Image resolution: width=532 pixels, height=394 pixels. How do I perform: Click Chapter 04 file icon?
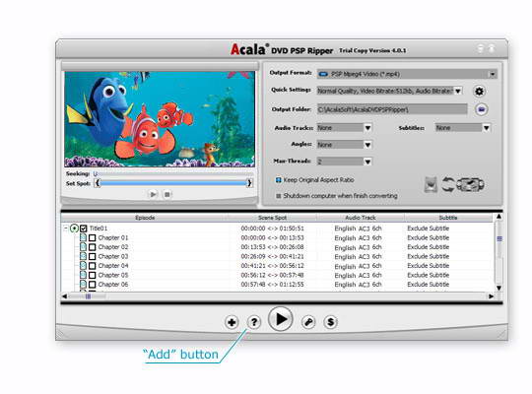point(83,265)
